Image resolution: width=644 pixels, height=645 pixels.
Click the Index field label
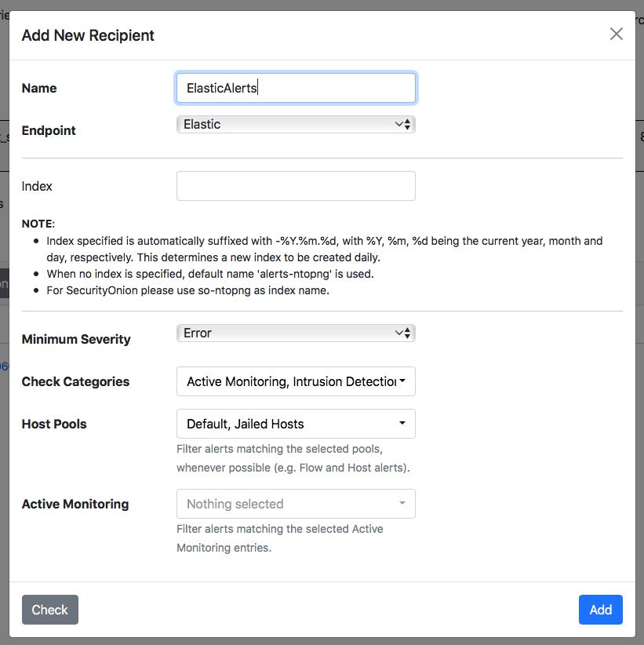37,186
